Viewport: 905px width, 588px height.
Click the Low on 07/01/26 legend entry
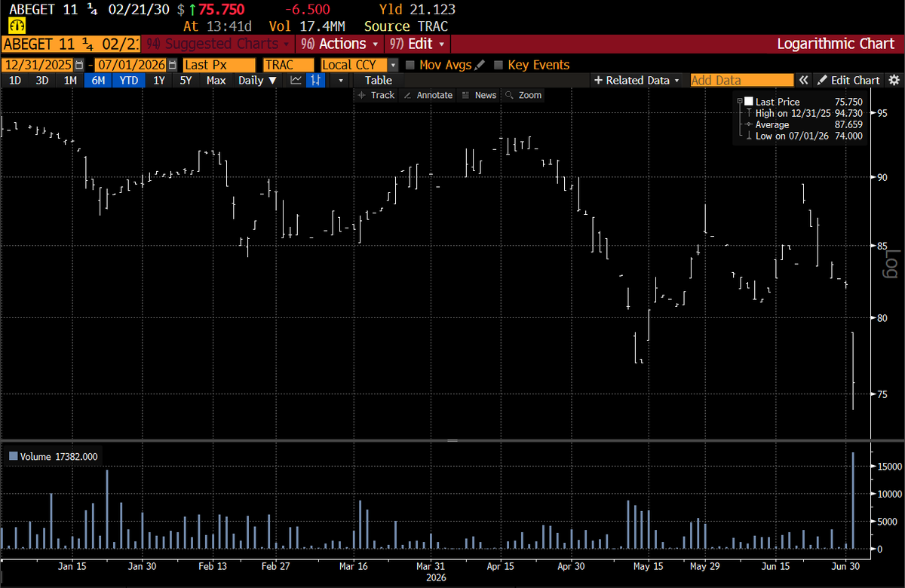tap(808, 136)
